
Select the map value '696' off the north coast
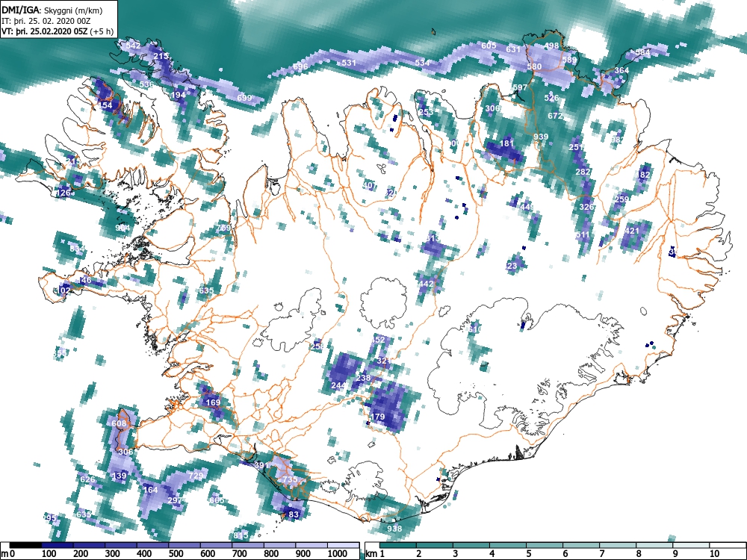pyautogui.click(x=300, y=66)
